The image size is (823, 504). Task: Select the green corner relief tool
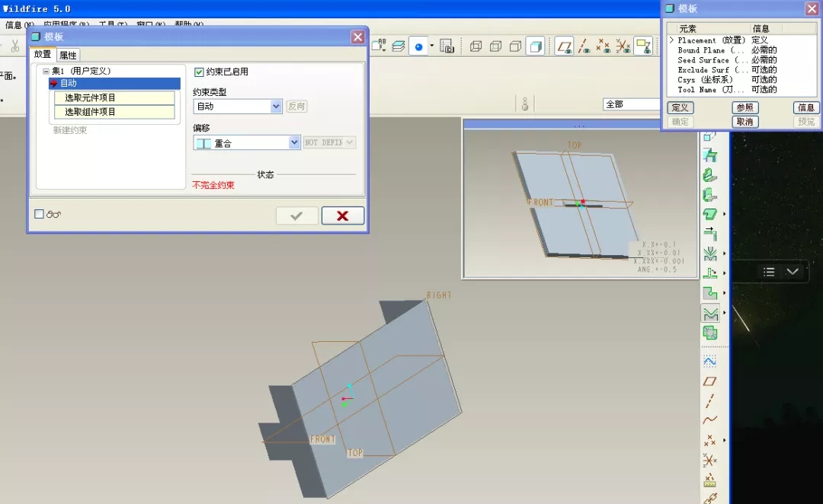pyautogui.click(x=710, y=293)
